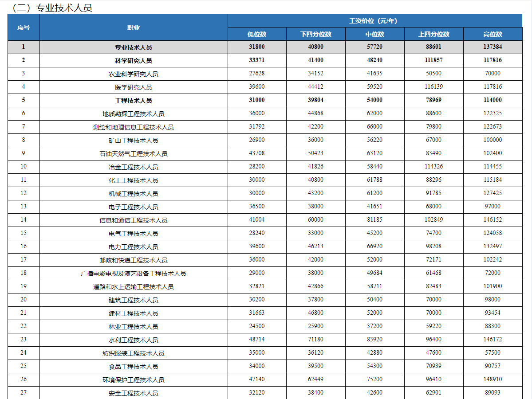The width and height of the screenshot is (532, 399).
Task: Select the 专业技术人员 row name cell
Action: 134,47
